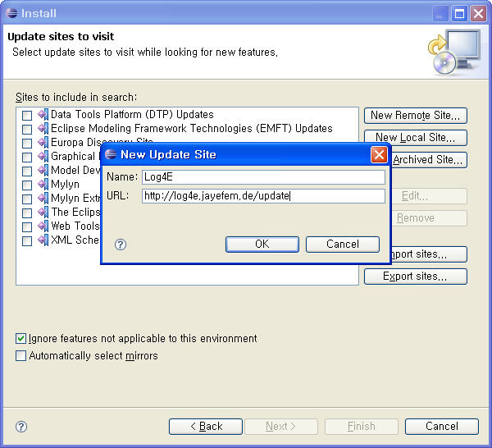Click the Eclipse icon in Install title bar

(x=11, y=13)
